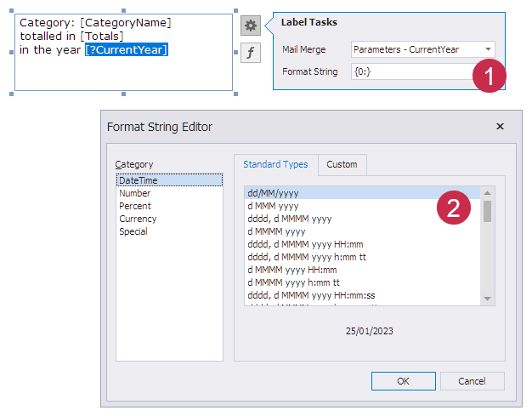Screen dimensions: 532x416
Task: Click the [Totals] field in the label
Action: [102, 37]
